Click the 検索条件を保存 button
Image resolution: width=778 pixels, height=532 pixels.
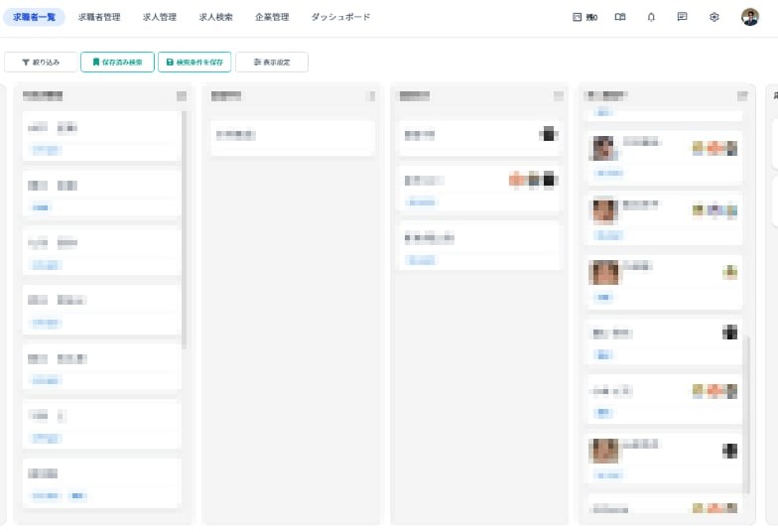194,62
